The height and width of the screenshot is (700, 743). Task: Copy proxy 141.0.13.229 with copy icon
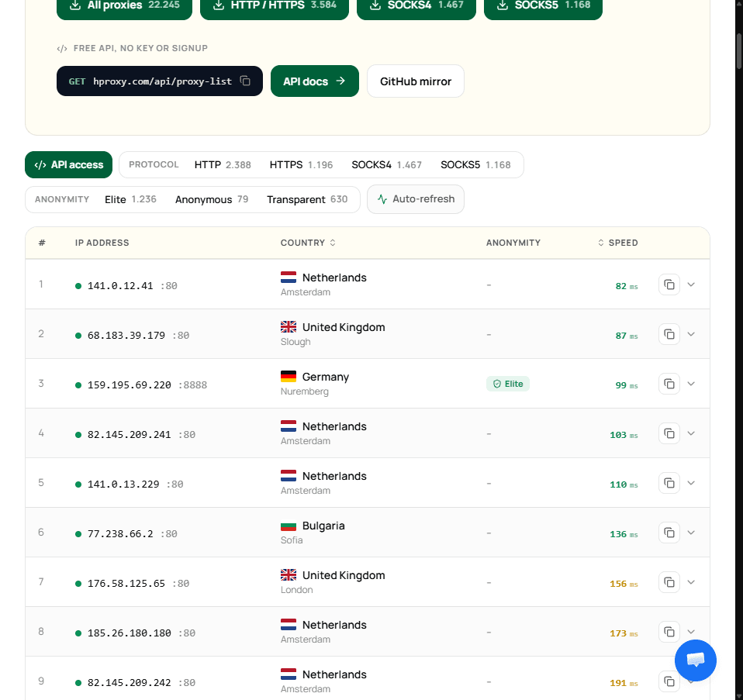(x=669, y=483)
